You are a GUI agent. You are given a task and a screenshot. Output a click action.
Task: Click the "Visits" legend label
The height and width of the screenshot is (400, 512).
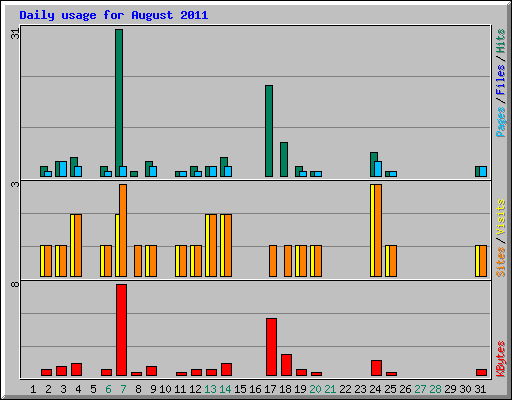[x=500, y=217]
